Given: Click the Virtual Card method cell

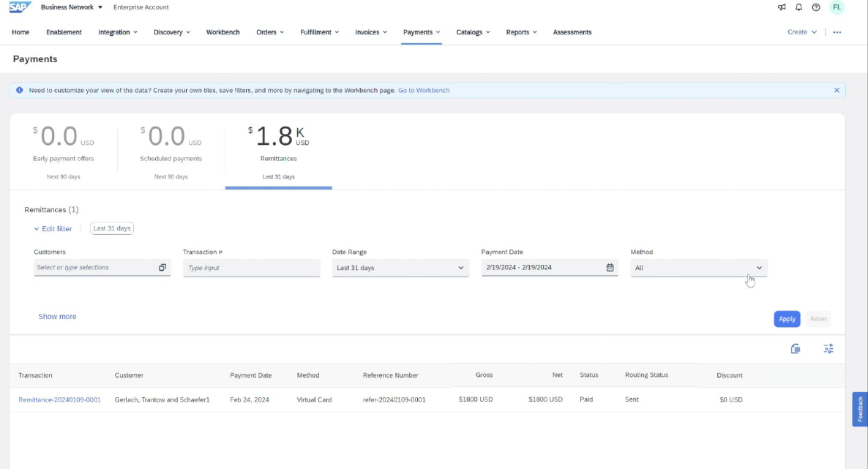Looking at the screenshot, I should pyautogui.click(x=314, y=399).
